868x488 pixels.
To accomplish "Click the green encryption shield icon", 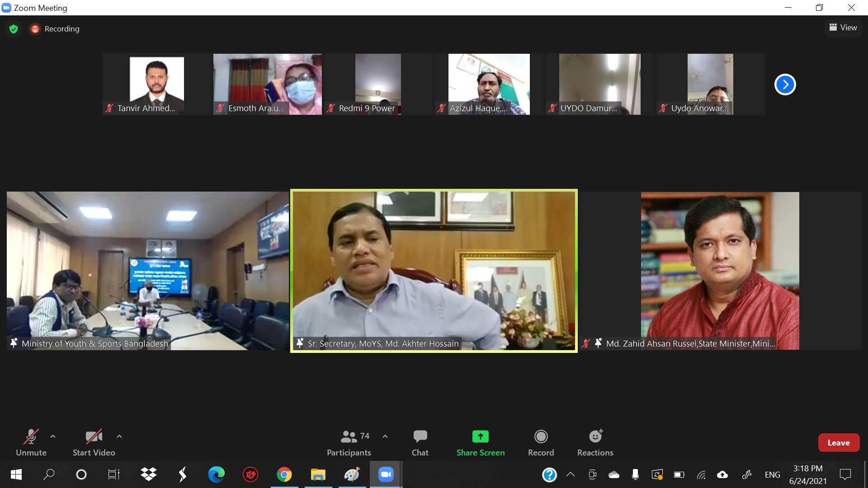I will click(x=14, y=29).
